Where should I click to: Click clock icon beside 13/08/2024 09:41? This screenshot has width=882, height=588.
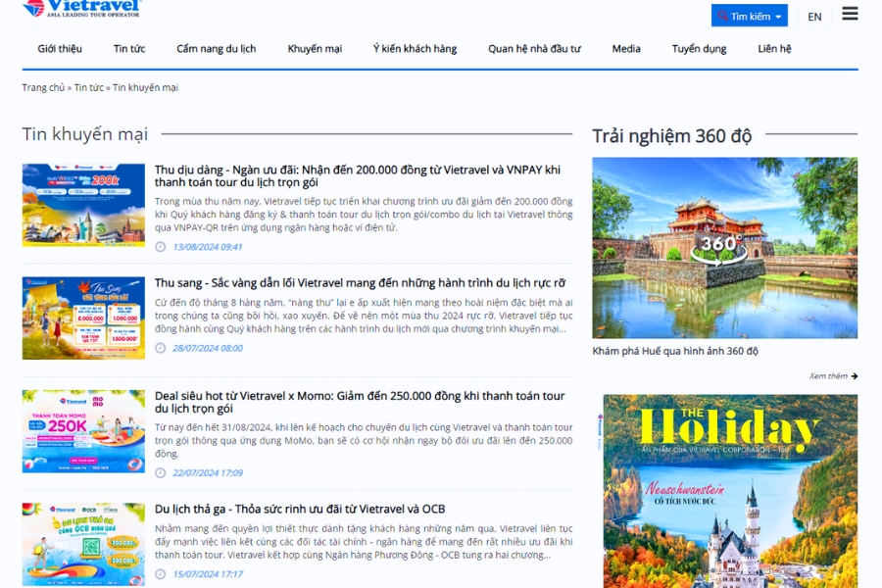pyautogui.click(x=161, y=247)
